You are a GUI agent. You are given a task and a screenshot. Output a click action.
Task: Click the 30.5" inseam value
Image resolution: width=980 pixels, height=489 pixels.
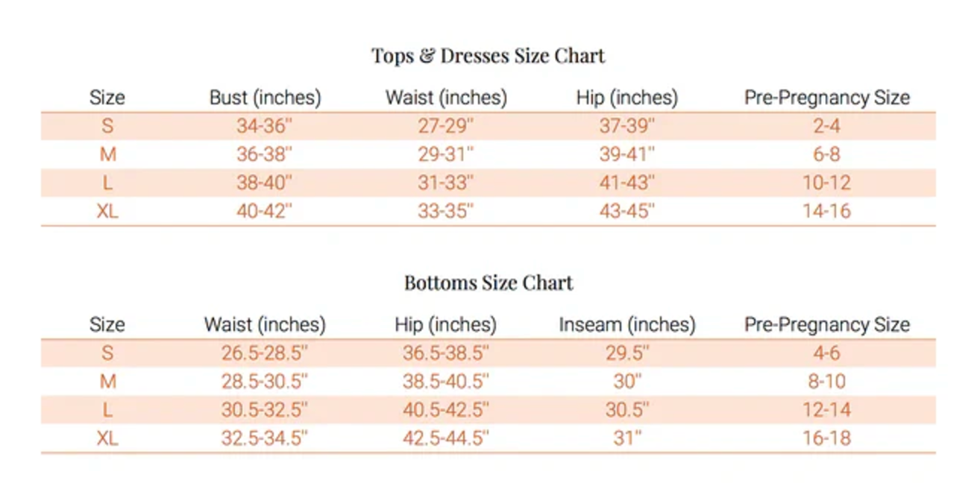627,410
